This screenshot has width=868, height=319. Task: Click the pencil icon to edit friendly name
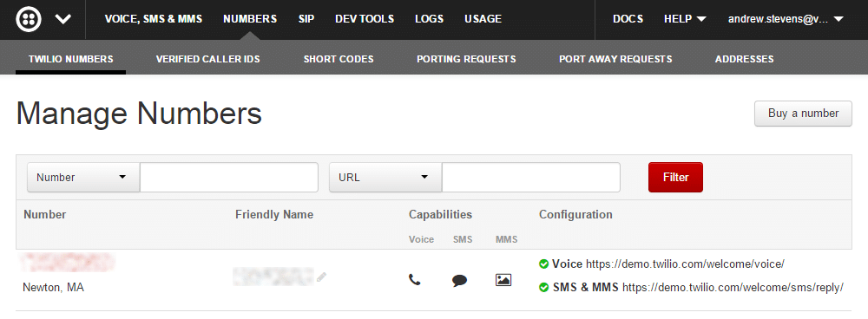322,277
